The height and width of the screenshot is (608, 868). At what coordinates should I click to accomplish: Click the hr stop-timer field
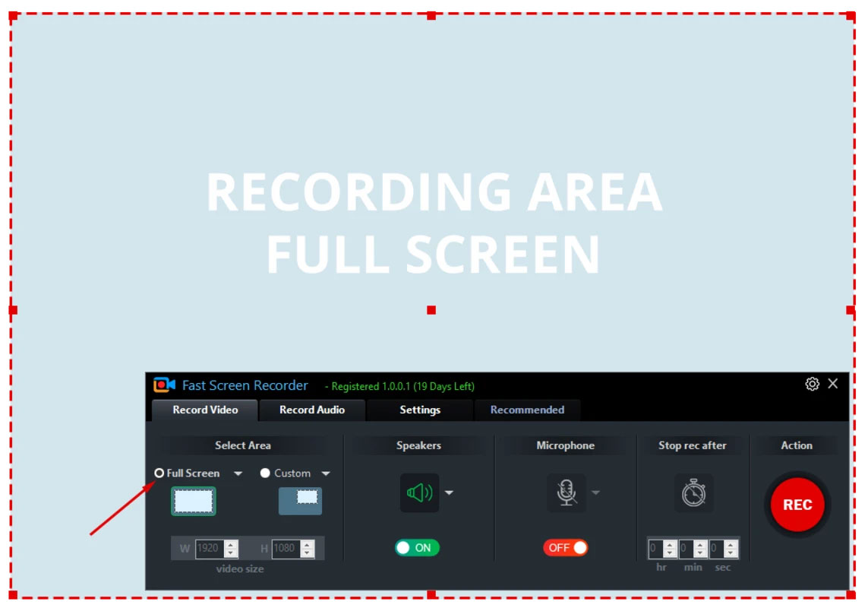(656, 549)
